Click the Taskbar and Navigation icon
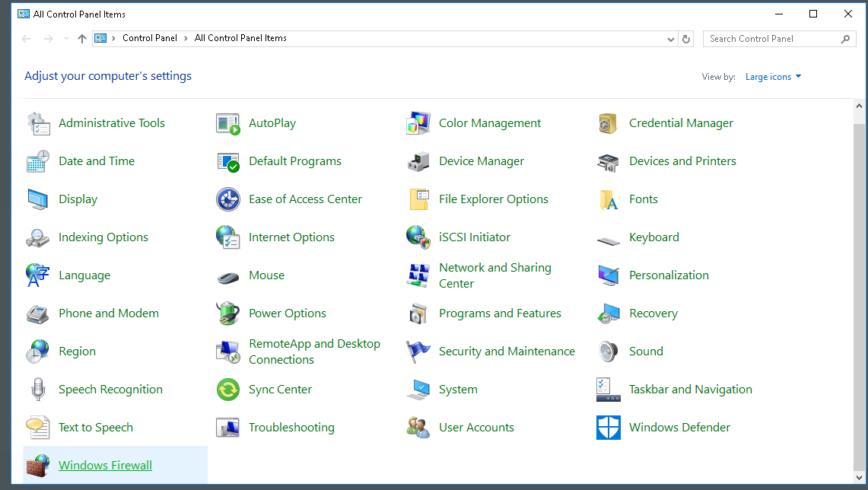This screenshot has height=490, width=868. click(x=609, y=390)
